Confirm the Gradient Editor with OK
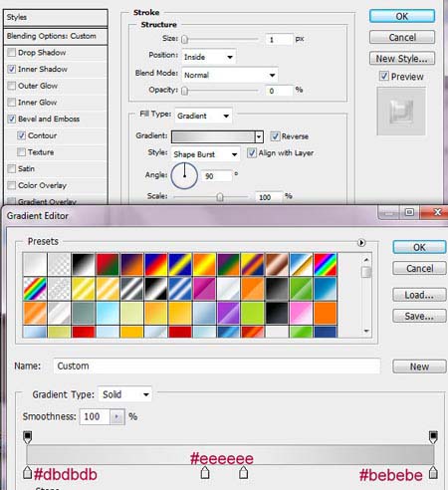 pyautogui.click(x=419, y=247)
